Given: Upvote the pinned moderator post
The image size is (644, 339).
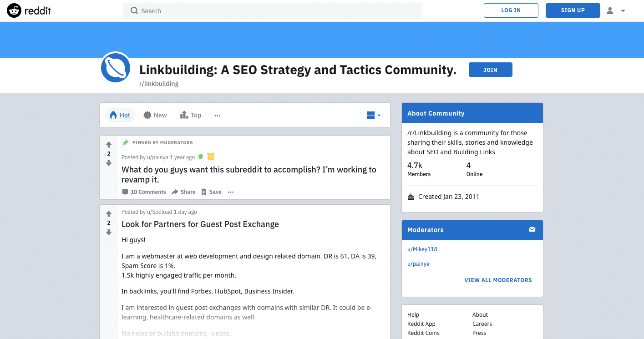Looking at the screenshot, I should [109, 145].
